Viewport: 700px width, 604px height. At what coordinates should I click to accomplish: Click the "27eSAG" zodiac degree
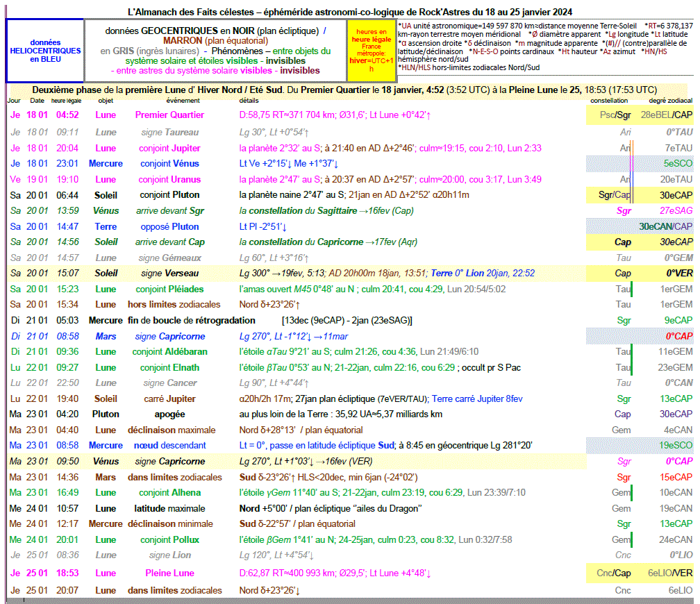point(676,211)
